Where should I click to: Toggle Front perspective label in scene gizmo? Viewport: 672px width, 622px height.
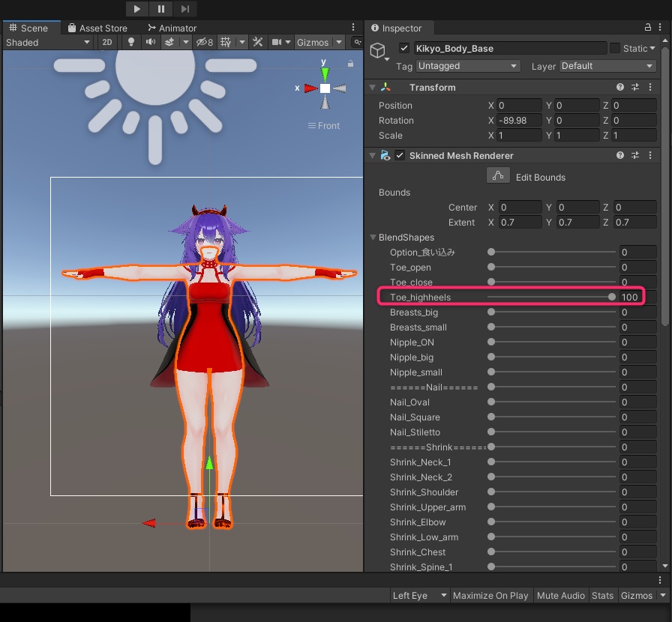324,125
